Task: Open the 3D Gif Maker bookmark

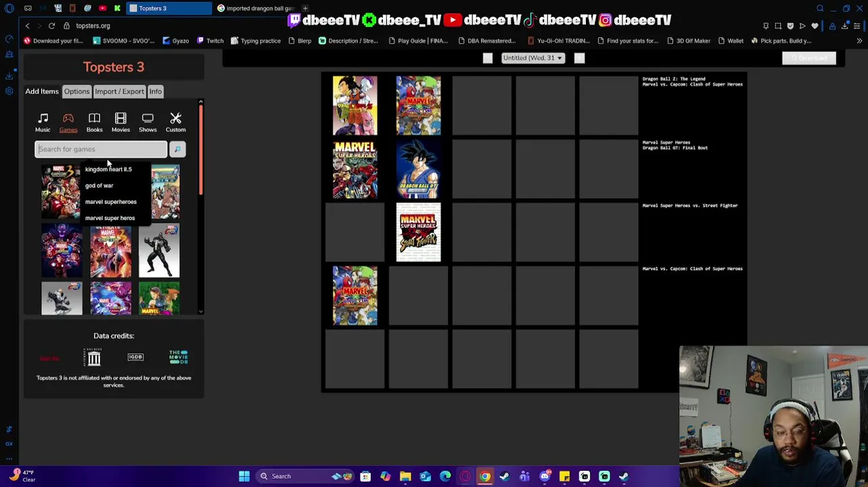Action: (689, 41)
